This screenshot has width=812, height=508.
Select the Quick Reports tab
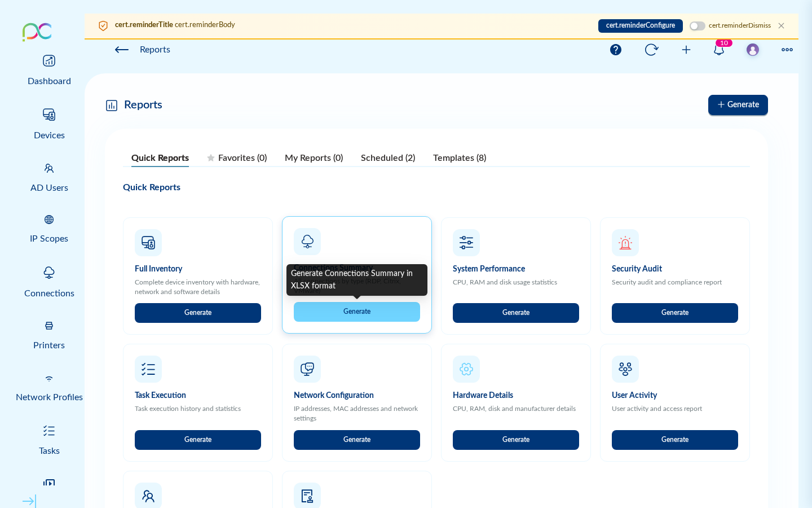160,158
